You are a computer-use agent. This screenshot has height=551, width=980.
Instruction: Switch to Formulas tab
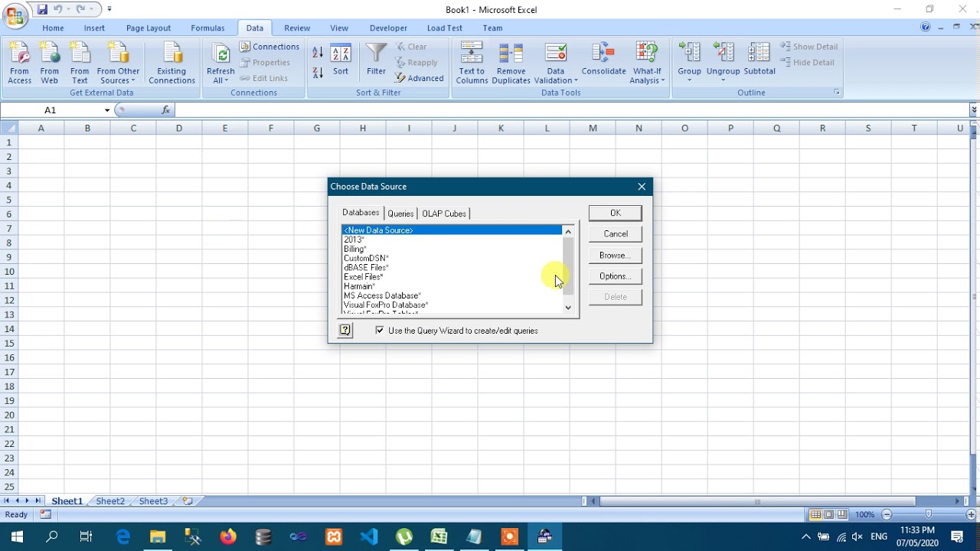[207, 28]
